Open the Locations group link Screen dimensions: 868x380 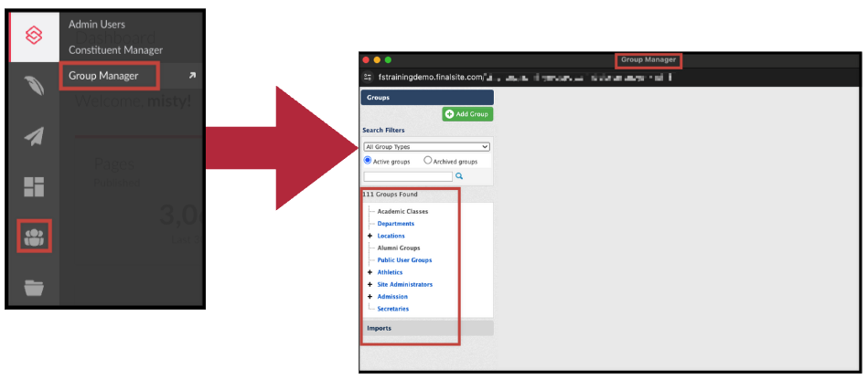click(x=391, y=236)
